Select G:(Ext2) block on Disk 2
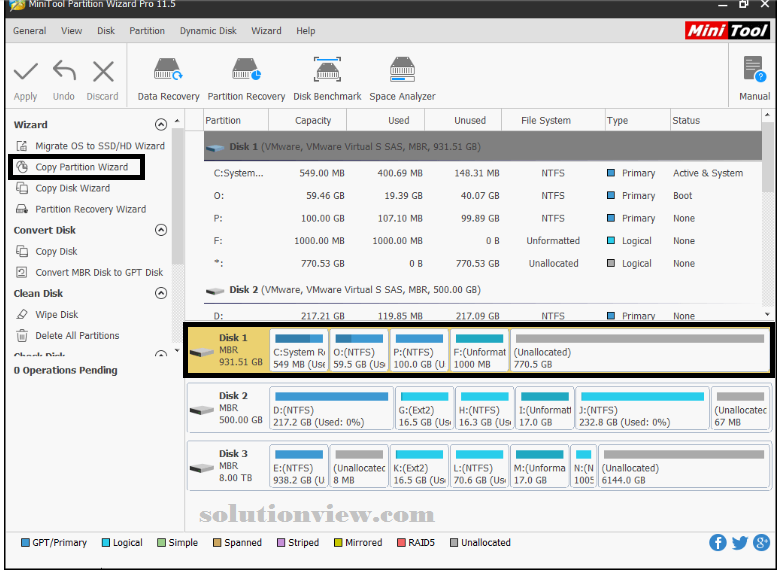This screenshot has width=777, height=570. click(425, 409)
